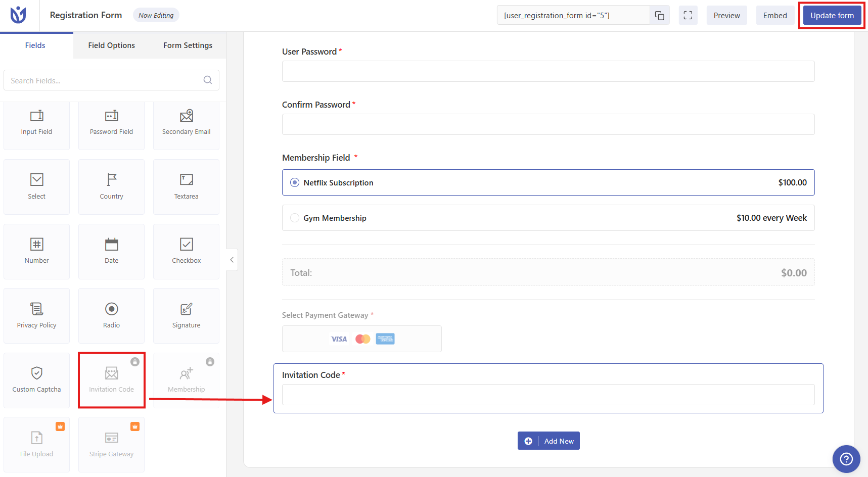This screenshot has width=868, height=477.
Task: Add the Checkbox field type
Action: [186, 251]
